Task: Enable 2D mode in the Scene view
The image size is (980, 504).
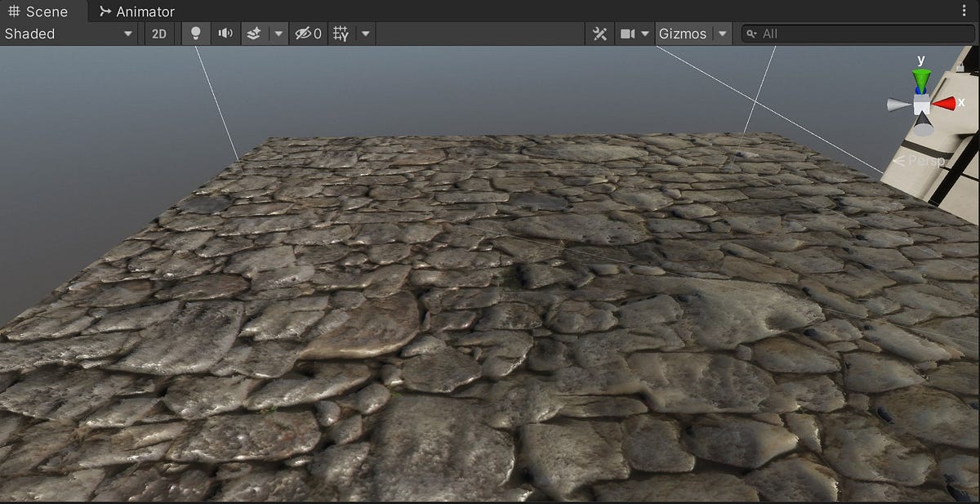Action: pos(158,33)
